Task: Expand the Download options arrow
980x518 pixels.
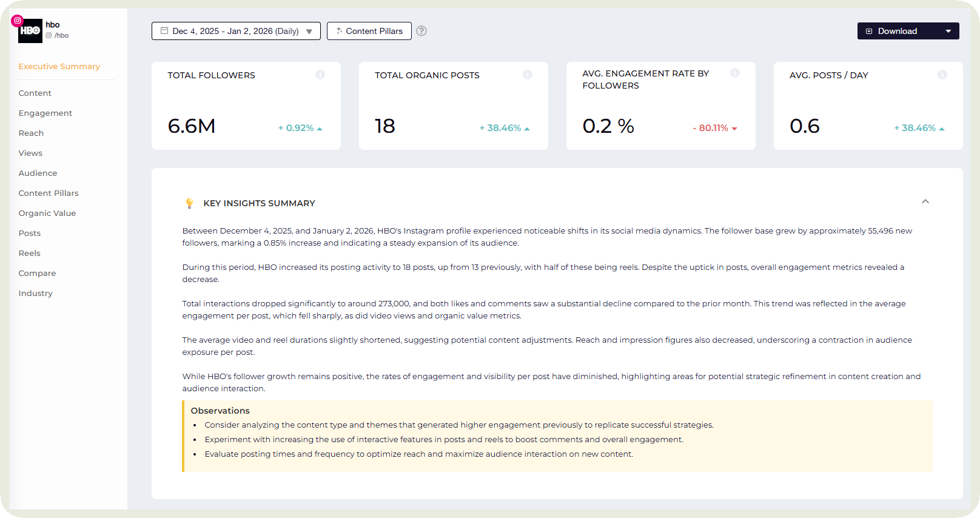Action: click(x=948, y=31)
